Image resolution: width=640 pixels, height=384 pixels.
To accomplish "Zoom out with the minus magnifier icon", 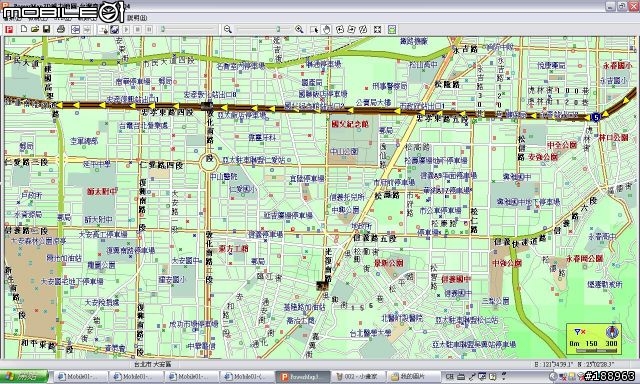I will [228, 29].
